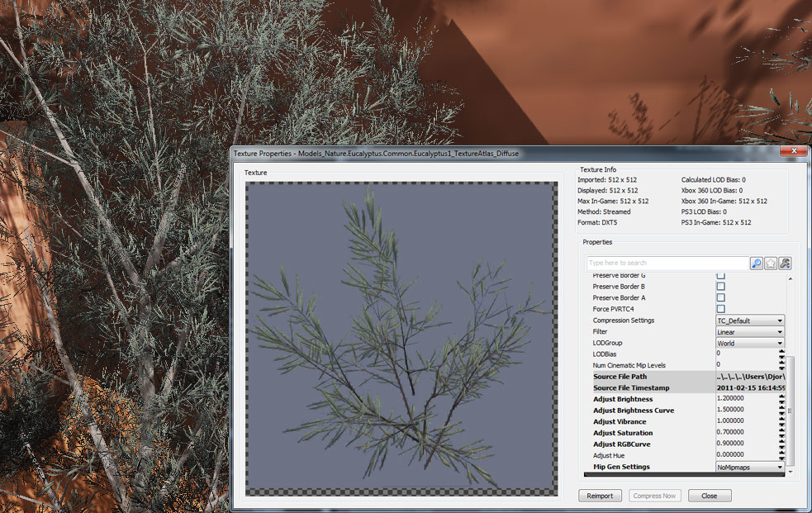Click the properties list vertical scrollbar
Image resolution: width=812 pixels, height=513 pixels.
pyautogui.click(x=791, y=409)
